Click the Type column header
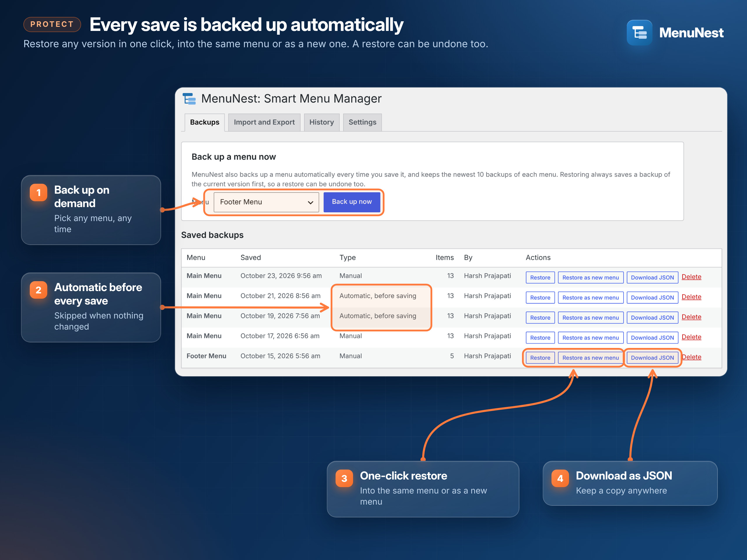The width and height of the screenshot is (747, 560). [x=348, y=258]
